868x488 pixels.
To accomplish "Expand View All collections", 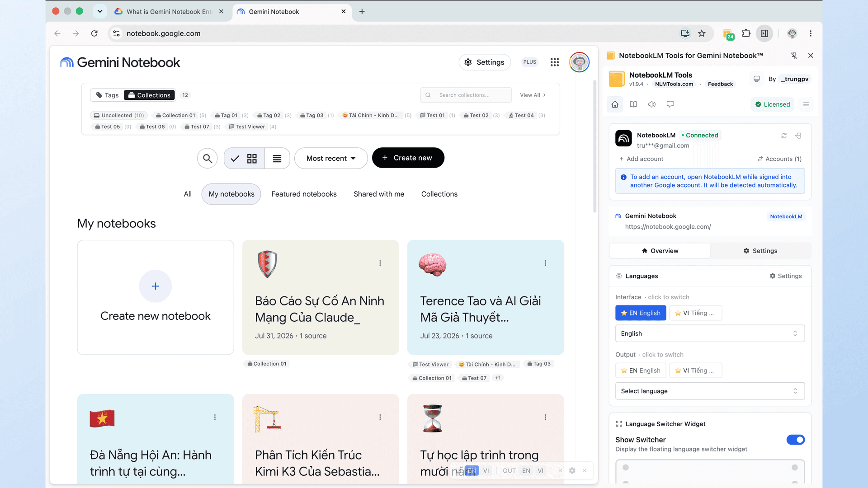I will (x=533, y=95).
